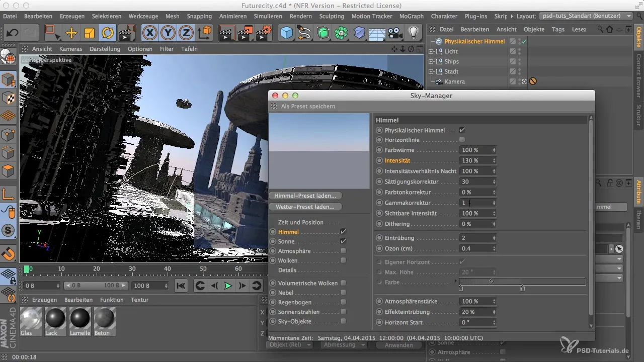Open the Objekt (Rel) dropdown

289,345
